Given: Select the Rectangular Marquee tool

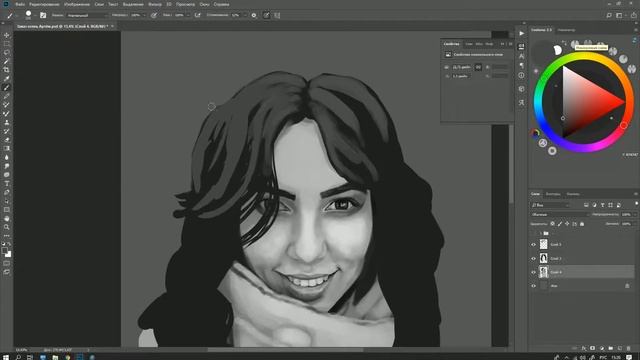Looking at the screenshot, I should point(7,44).
